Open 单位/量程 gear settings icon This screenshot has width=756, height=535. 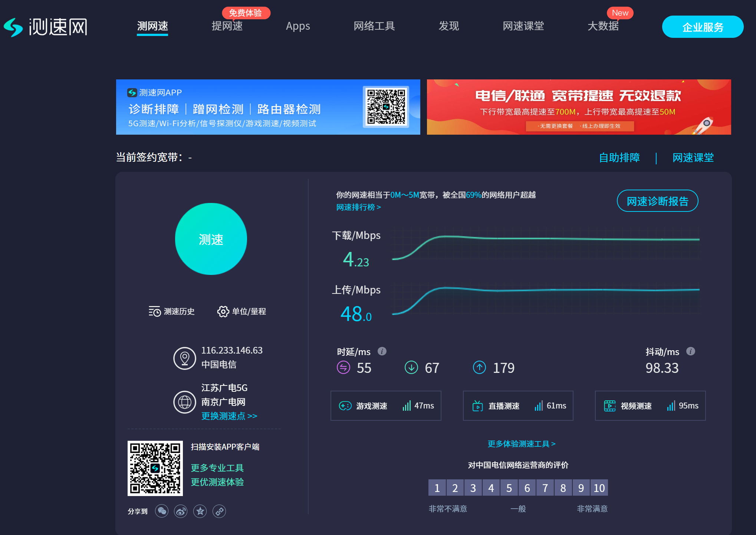(223, 311)
